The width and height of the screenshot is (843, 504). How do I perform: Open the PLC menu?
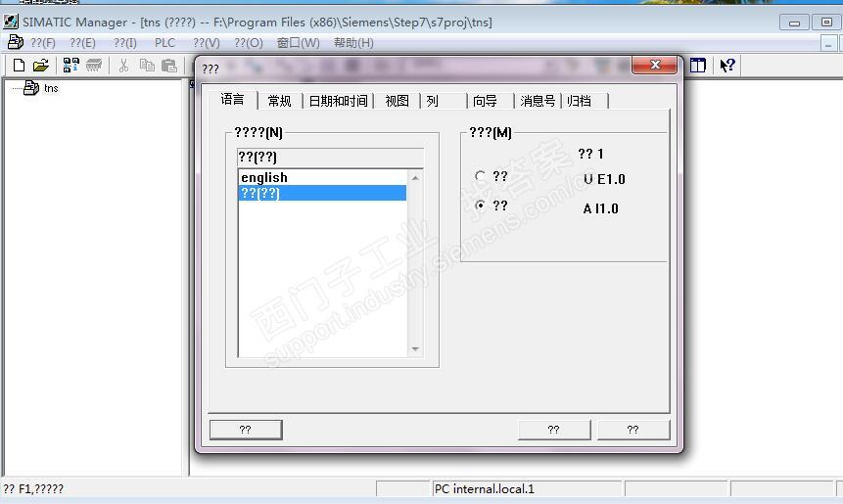point(164,42)
